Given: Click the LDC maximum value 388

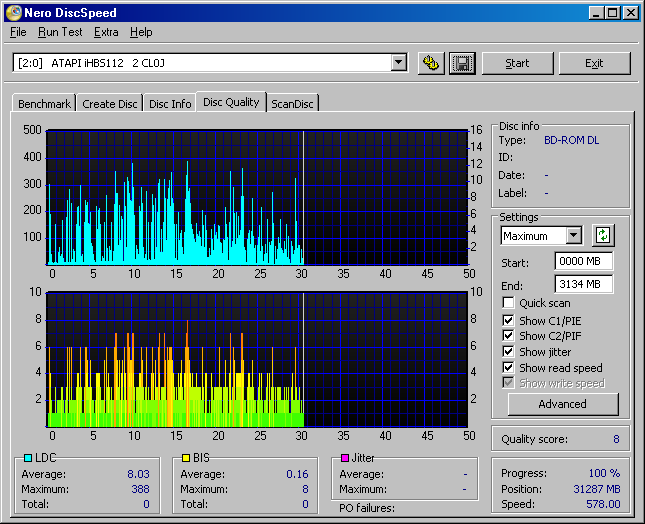Looking at the screenshot, I should (x=140, y=489).
